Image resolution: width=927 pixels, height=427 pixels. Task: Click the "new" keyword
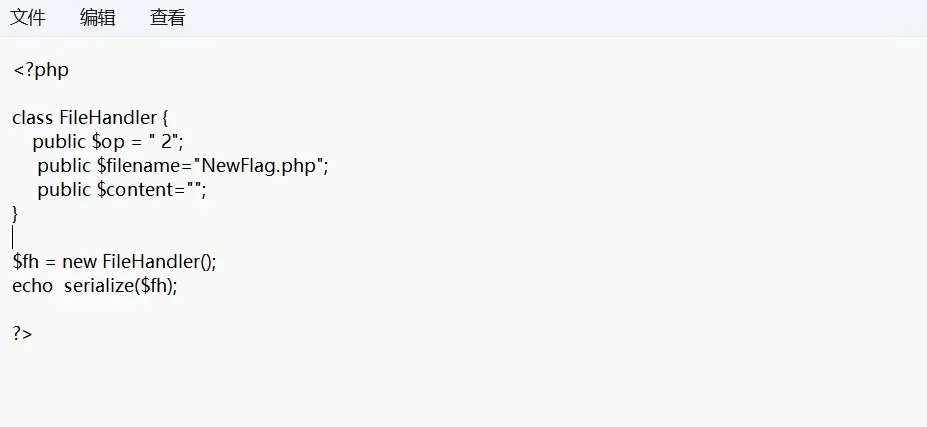(x=79, y=262)
